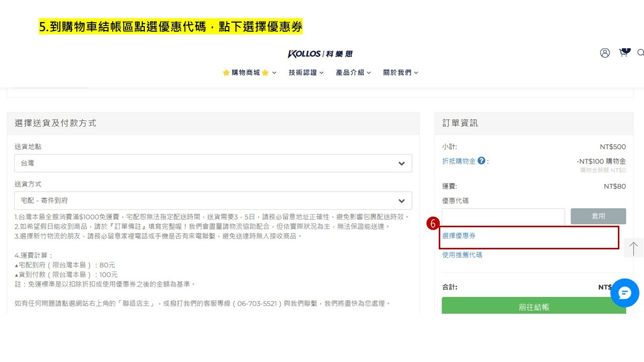The height and width of the screenshot is (362, 644).
Task: Click the scroll-to-top arrow button
Action: click(633, 248)
